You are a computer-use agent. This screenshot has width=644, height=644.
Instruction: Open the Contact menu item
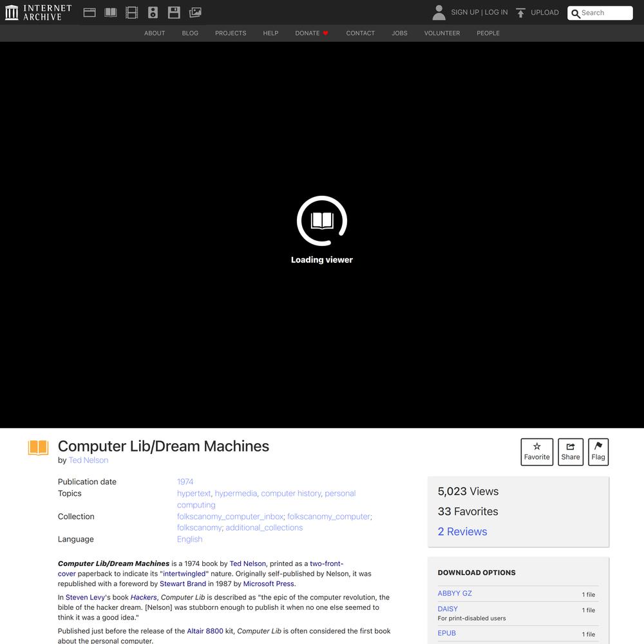pyautogui.click(x=361, y=33)
